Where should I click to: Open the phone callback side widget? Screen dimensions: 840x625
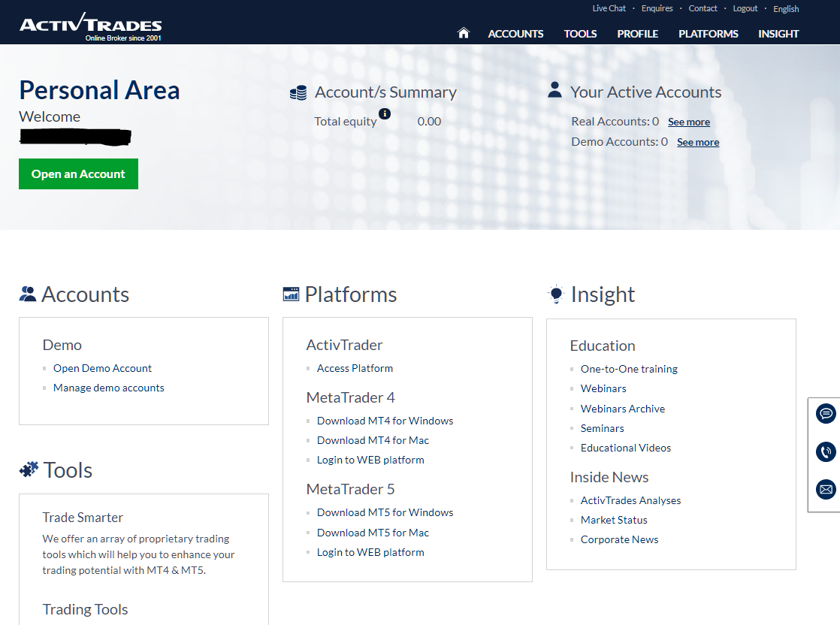[x=826, y=451]
